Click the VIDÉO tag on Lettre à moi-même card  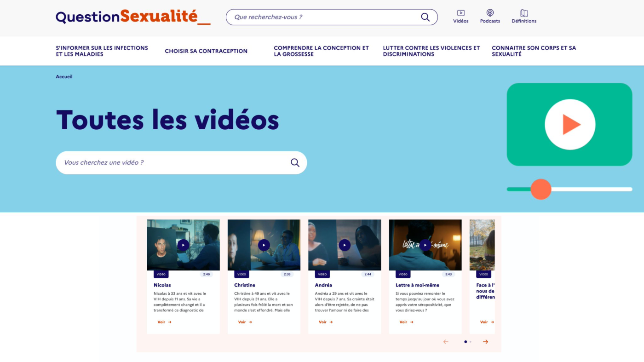[x=403, y=274]
